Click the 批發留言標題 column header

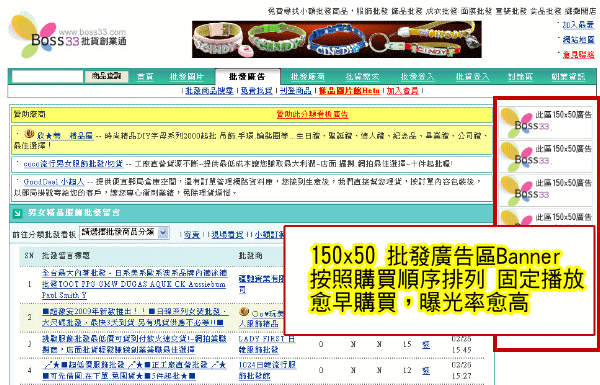(65, 255)
